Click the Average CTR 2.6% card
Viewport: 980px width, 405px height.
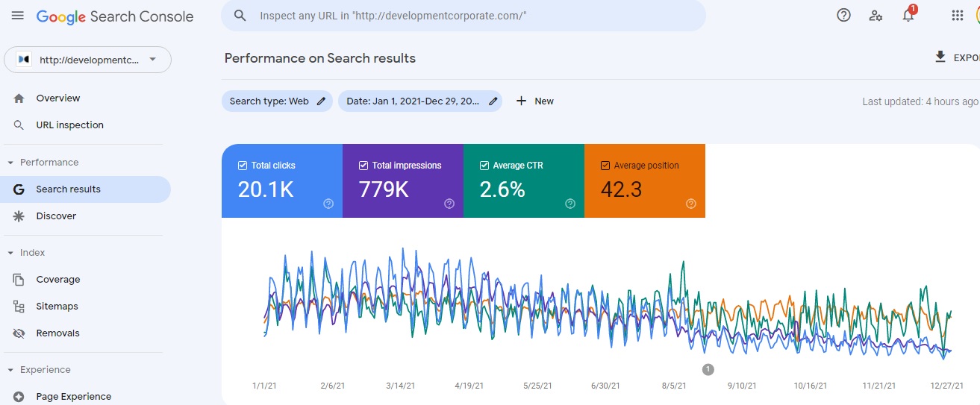(524, 181)
